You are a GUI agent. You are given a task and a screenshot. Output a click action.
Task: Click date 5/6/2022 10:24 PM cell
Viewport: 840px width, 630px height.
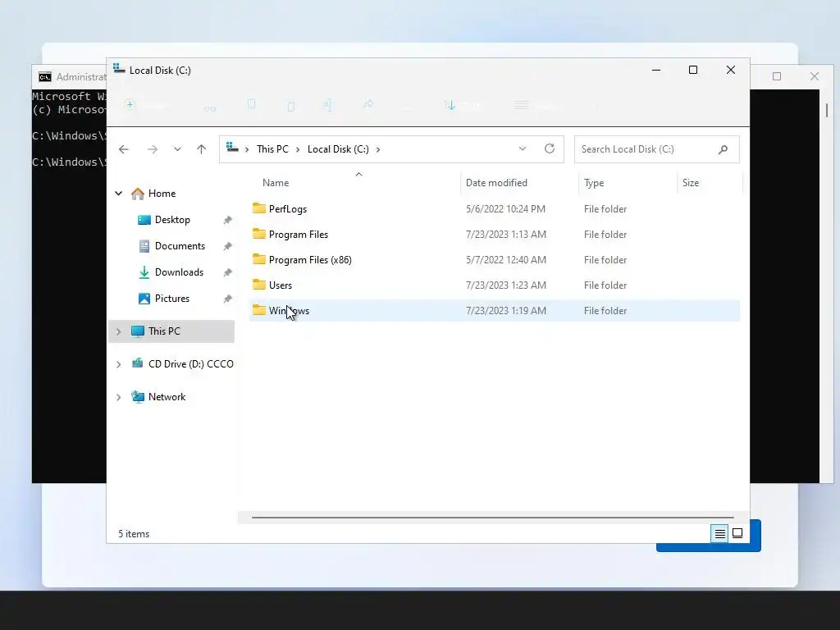click(505, 209)
